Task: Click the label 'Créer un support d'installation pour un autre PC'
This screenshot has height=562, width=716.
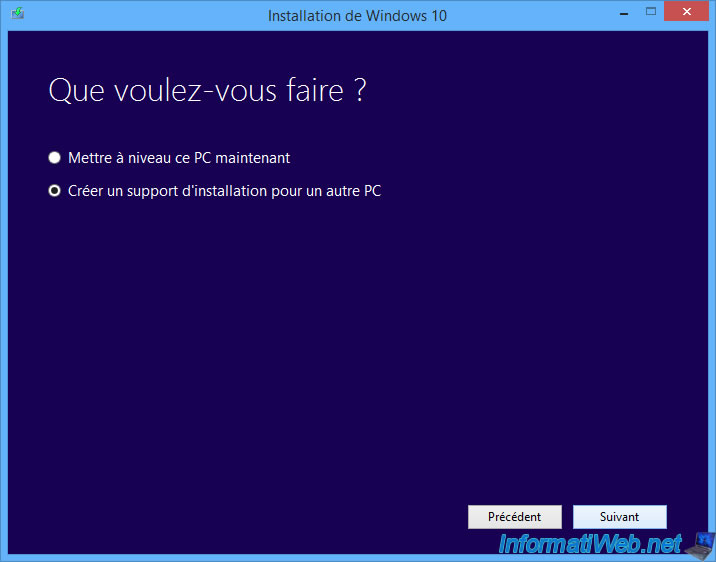Action: pos(224,191)
